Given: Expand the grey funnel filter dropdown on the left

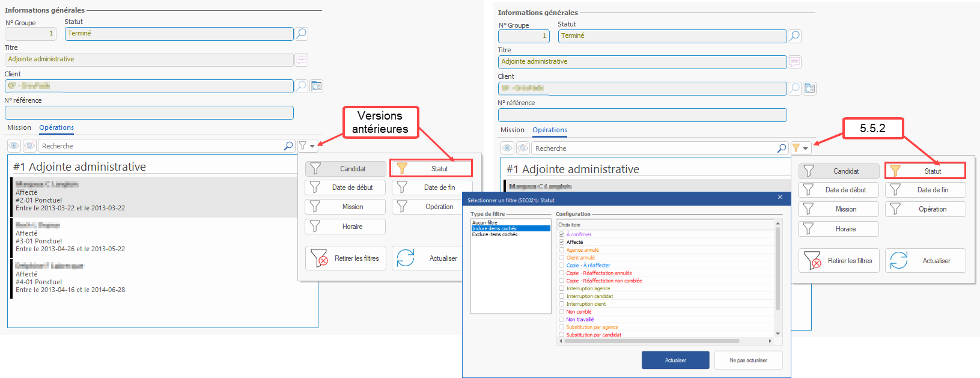Looking at the screenshot, I should tap(307, 146).
